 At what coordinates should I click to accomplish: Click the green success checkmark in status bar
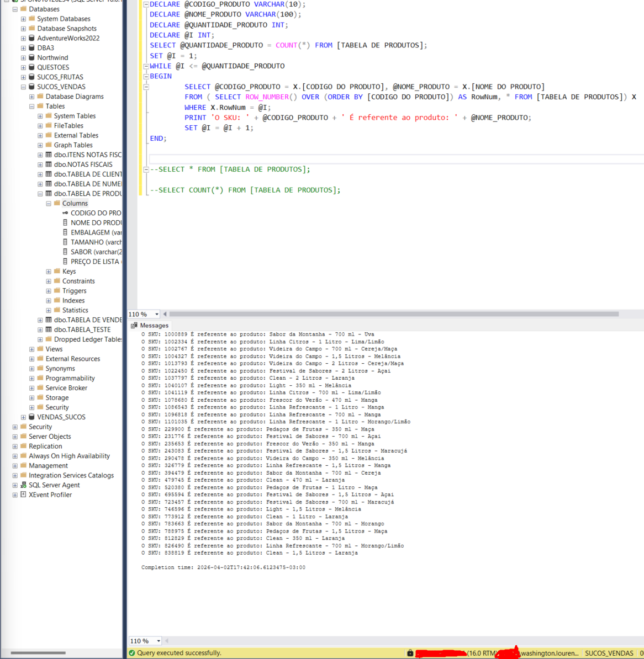(x=132, y=653)
